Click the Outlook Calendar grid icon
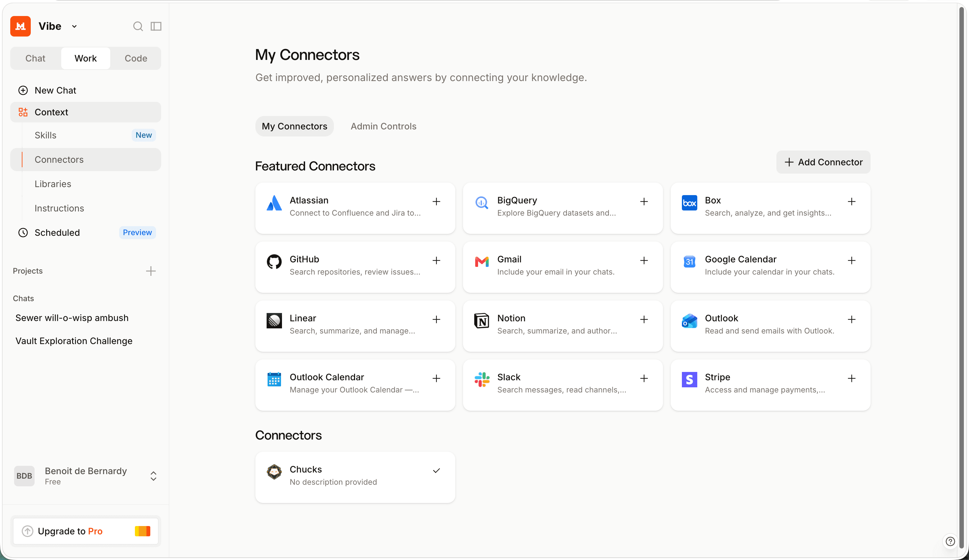969x560 pixels. coord(274,380)
